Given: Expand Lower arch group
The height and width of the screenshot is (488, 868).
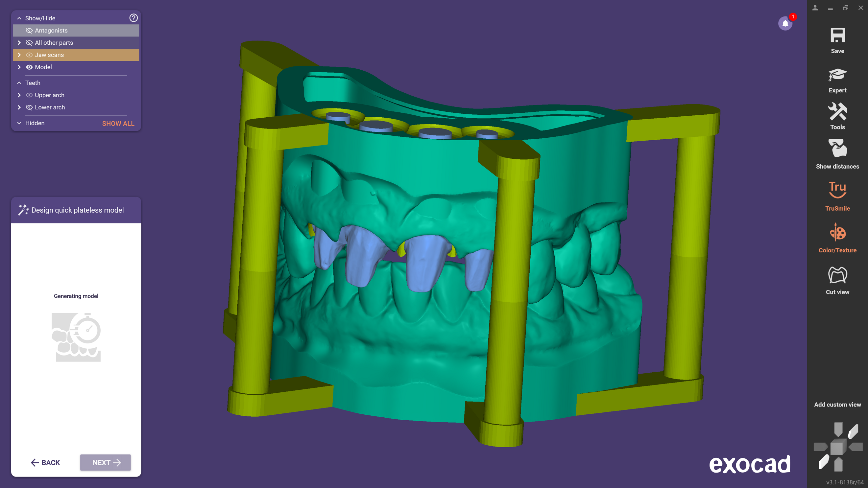Looking at the screenshot, I should pyautogui.click(x=19, y=107).
